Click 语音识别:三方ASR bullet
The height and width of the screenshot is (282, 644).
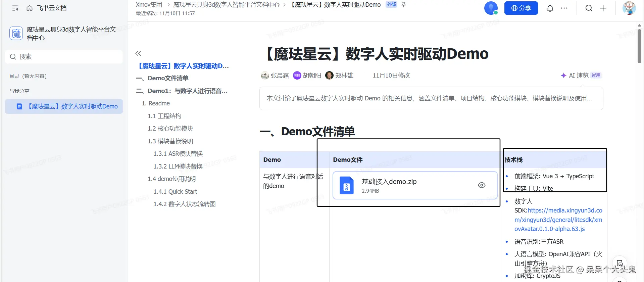(539, 242)
